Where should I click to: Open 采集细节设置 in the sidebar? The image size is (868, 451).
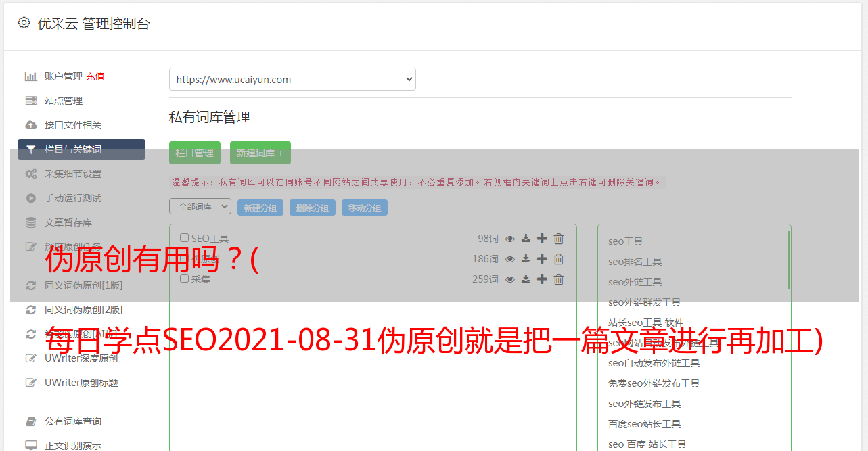[x=73, y=174]
